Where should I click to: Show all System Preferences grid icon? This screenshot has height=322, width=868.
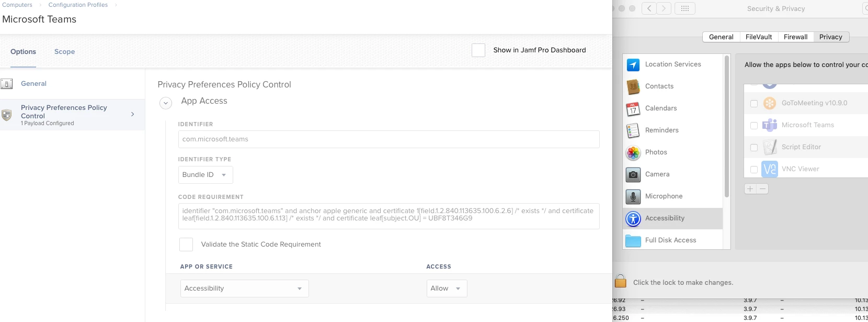[x=685, y=8]
